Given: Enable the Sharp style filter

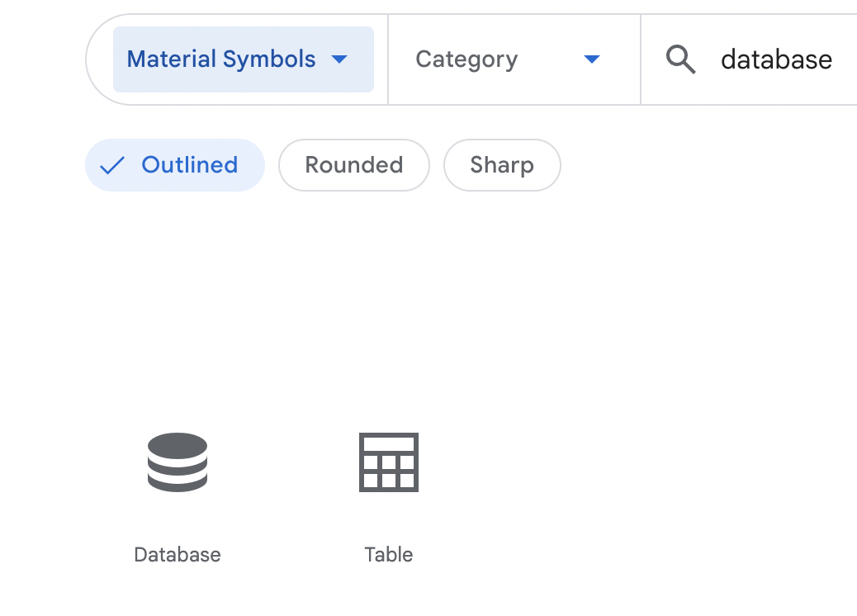Looking at the screenshot, I should (502, 165).
